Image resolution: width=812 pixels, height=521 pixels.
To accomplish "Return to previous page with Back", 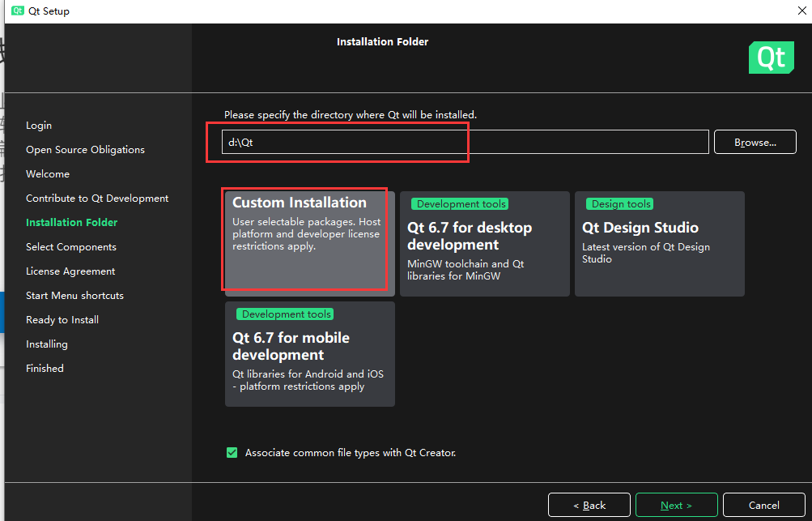I will coord(589,505).
